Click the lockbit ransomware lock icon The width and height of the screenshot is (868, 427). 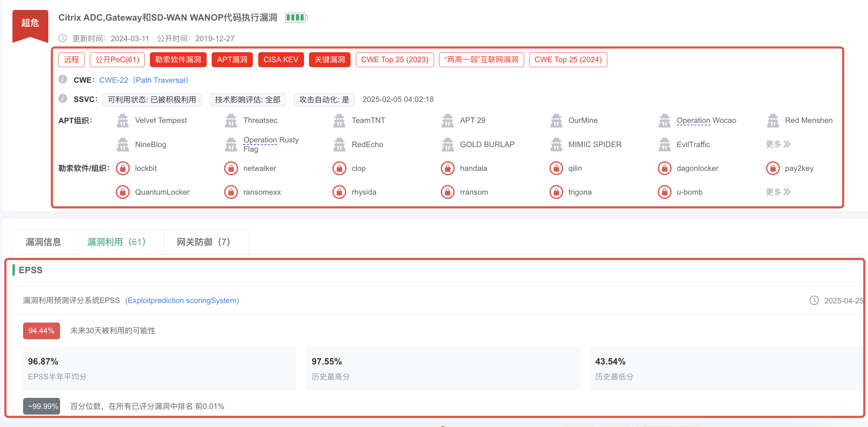tap(123, 168)
